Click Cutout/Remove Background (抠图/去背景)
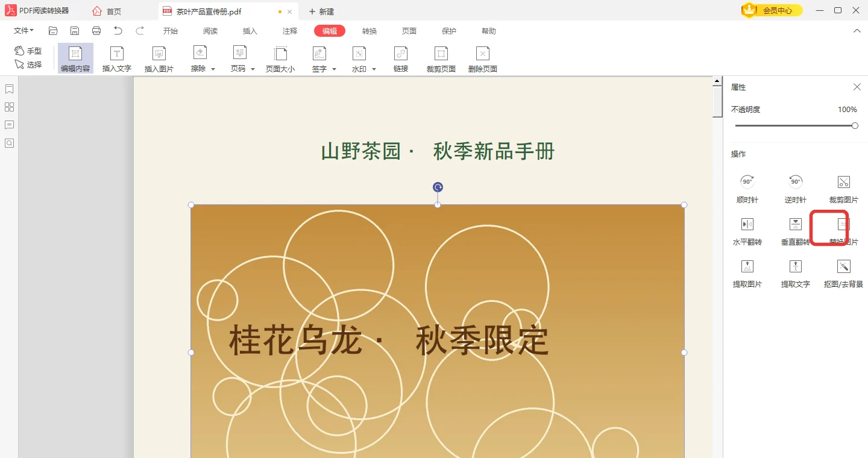868x458 pixels. tap(844, 274)
